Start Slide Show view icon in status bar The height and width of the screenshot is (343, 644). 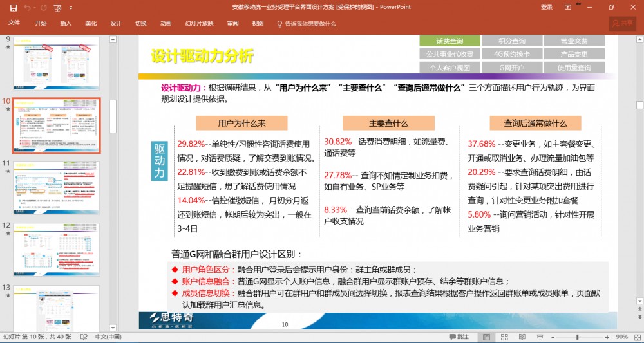click(x=540, y=337)
